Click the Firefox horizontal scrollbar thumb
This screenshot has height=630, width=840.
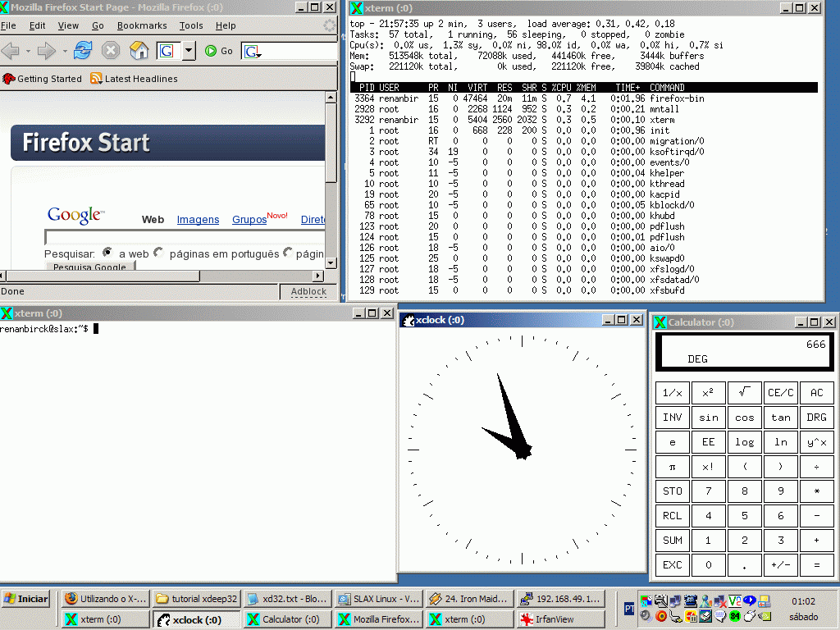point(103,276)
